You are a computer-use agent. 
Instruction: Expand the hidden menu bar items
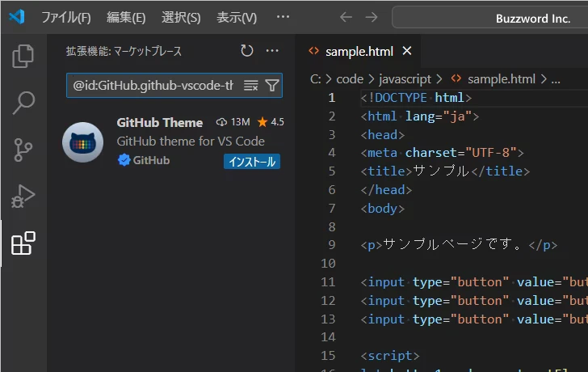tap(283, 17)
